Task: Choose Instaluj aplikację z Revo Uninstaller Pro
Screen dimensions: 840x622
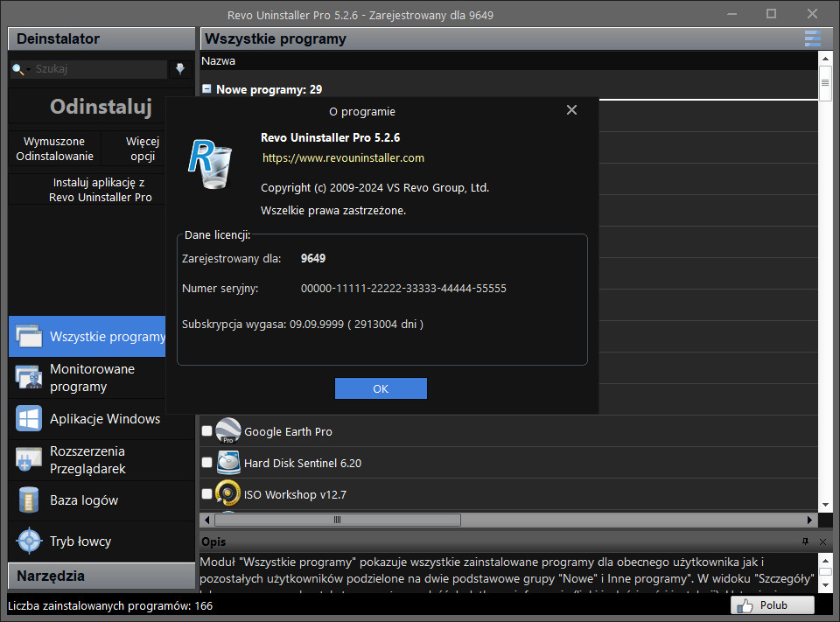Action: [100, 190]
